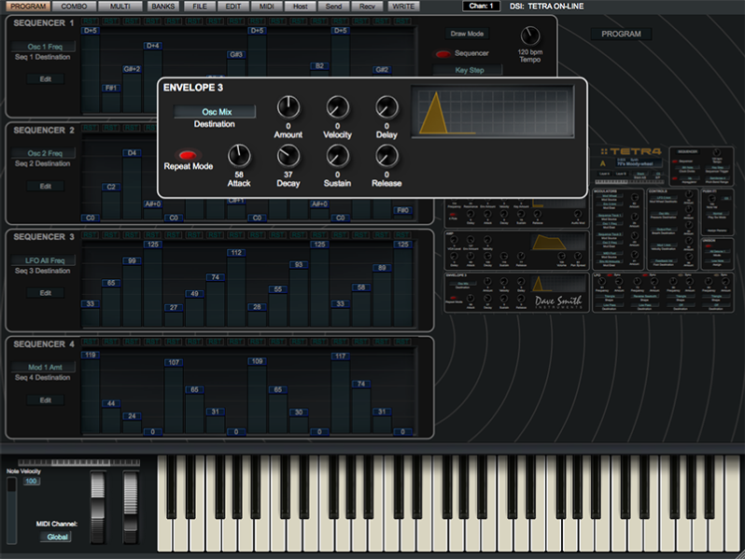Click the 120 bpm Tempo knob

tap(530, 36)
